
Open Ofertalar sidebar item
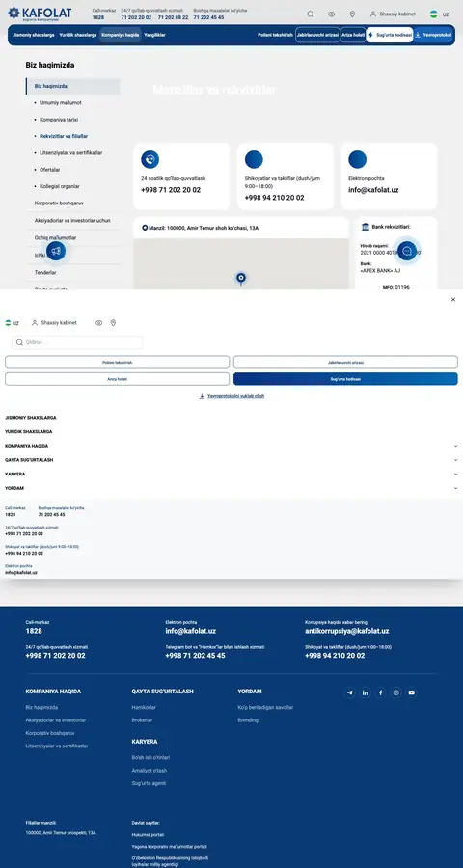pyautogui.click(x=50, y=170)
